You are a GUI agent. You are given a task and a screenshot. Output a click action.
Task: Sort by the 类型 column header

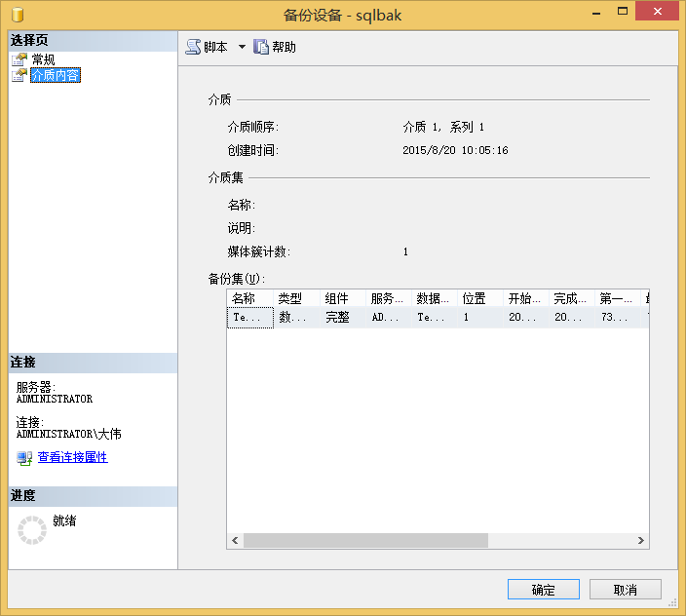click(x=296, y=298)
